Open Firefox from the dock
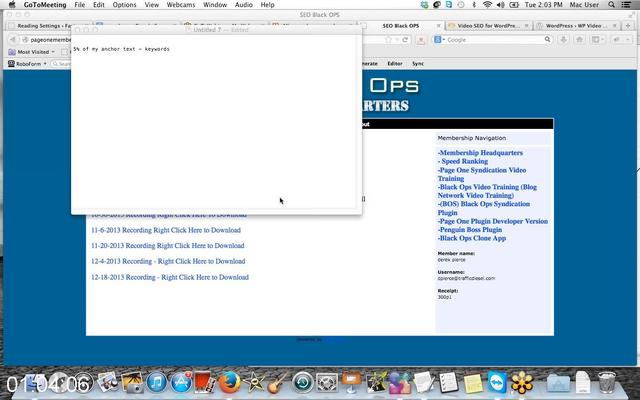 [x=229, y=383]
